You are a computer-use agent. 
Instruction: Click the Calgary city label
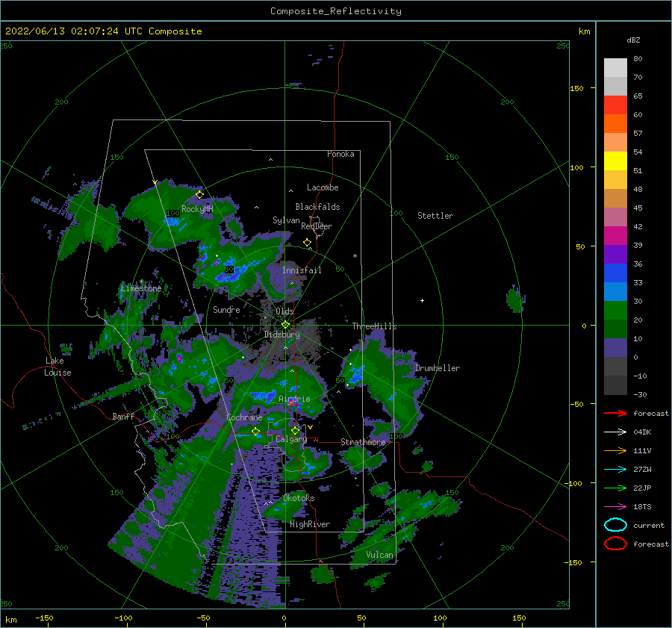point(291,439)
